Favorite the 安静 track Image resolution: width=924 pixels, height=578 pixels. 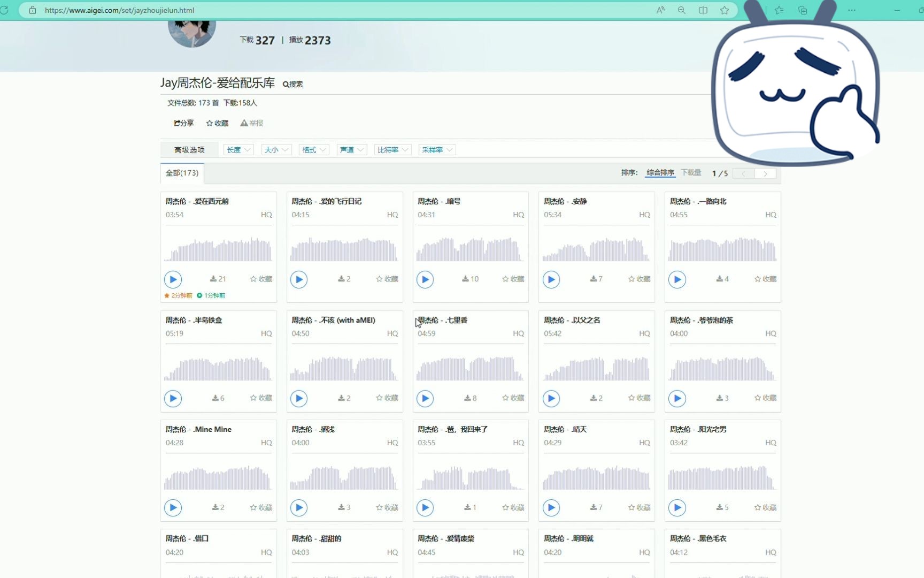click(640, 279)
